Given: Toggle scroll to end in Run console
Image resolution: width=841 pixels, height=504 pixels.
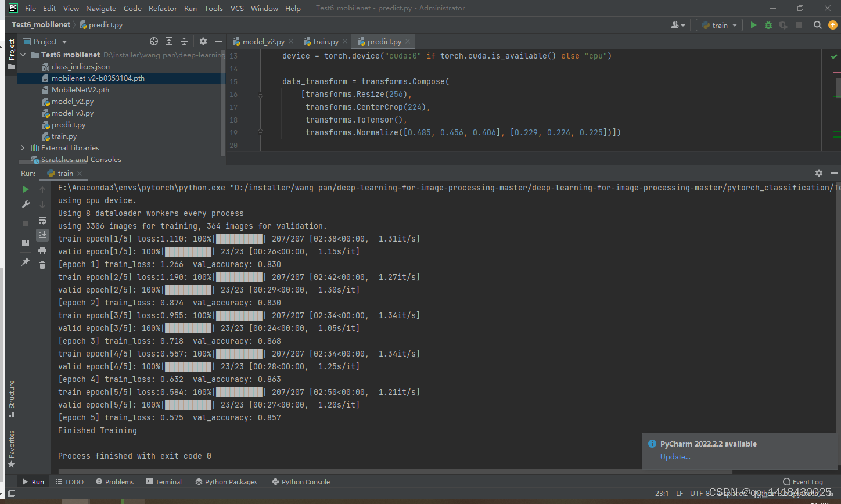Looking at the screenshot, I should point(42,235).
